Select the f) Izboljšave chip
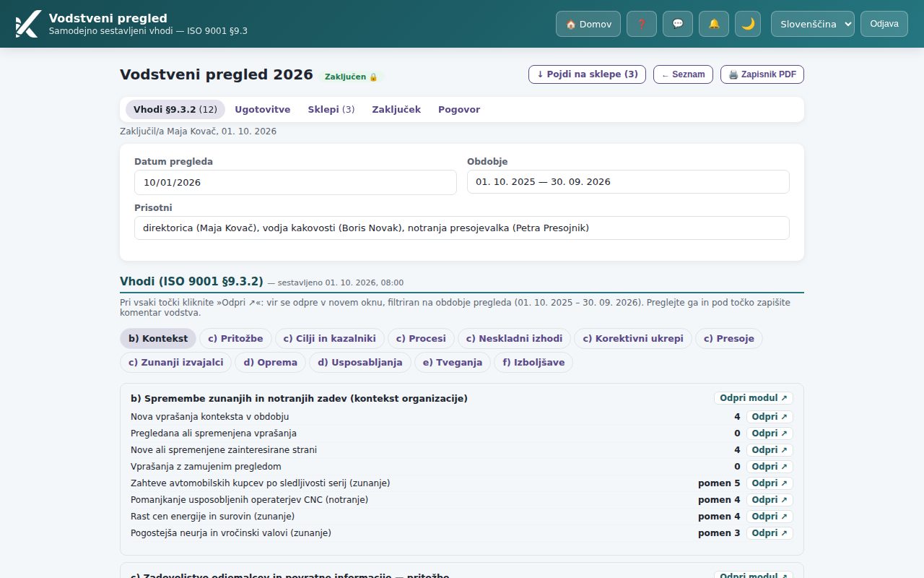This screenshot has height=578, width=924. tap(533, 363)
